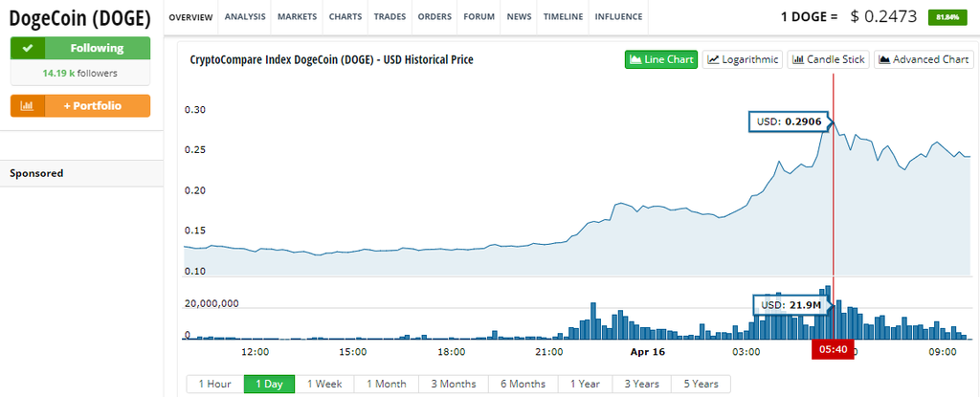Switch to the Charts tab
980x397 pixels.
[x=345, y=17]
